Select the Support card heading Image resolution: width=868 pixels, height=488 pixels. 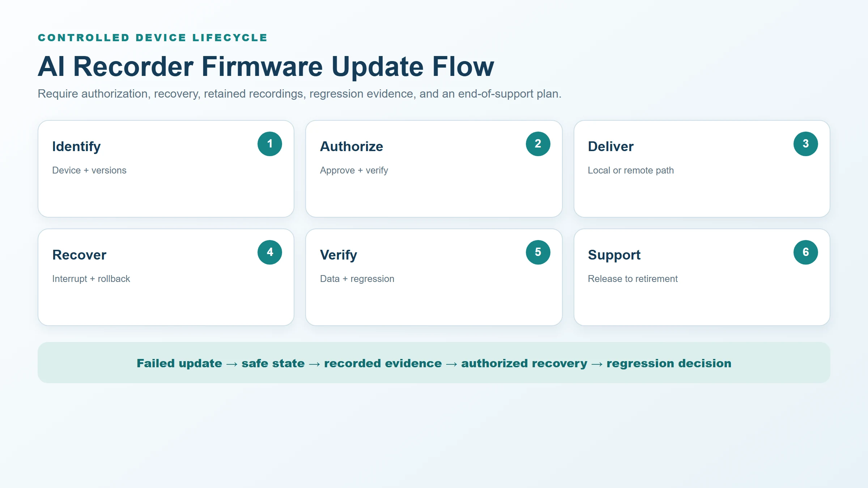614,255
